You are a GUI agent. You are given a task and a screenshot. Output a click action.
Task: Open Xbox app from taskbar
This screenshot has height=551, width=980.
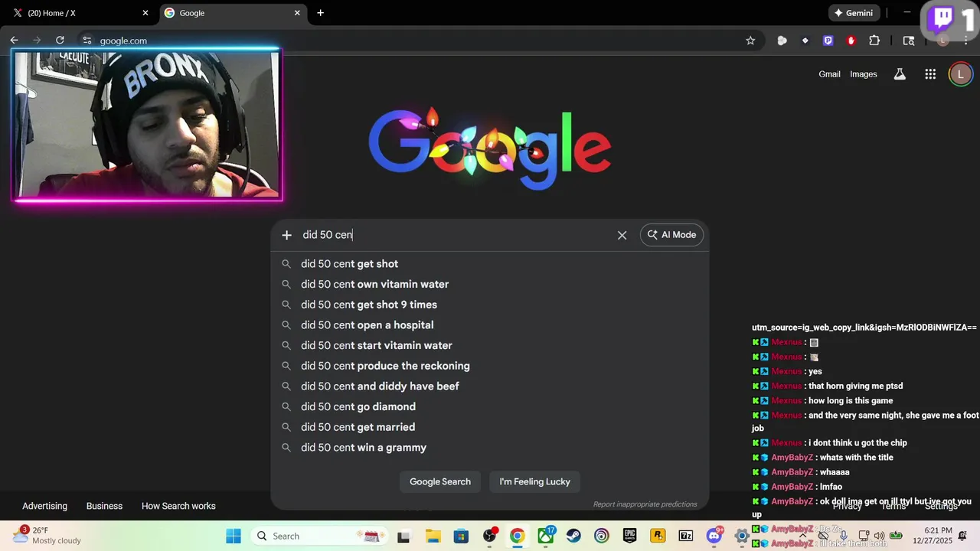coord(546,536)
